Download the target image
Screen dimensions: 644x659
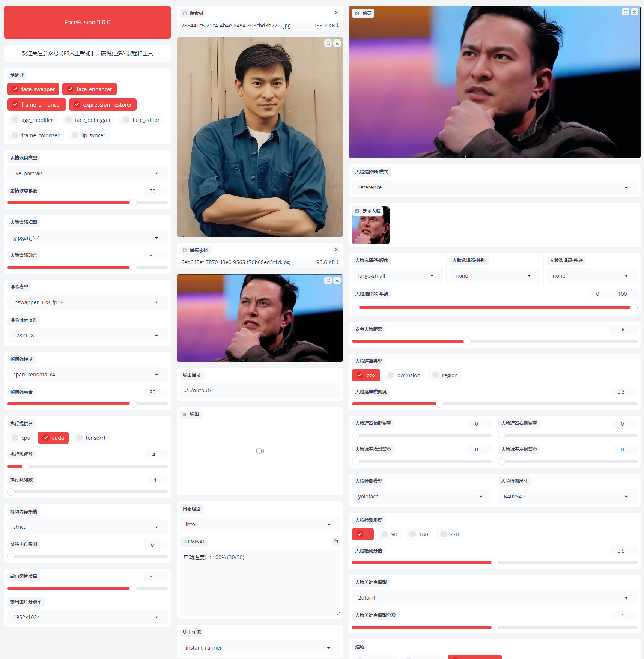(x=337, y=280)
